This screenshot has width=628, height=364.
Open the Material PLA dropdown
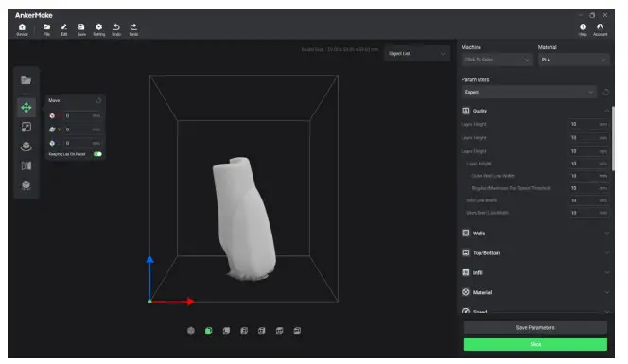573,60
